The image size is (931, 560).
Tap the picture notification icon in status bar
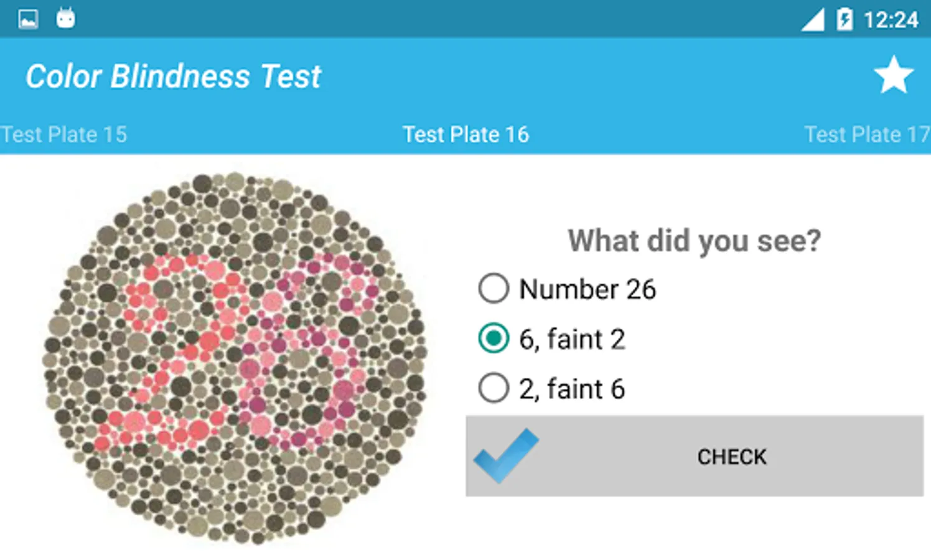tap(28, 19)
